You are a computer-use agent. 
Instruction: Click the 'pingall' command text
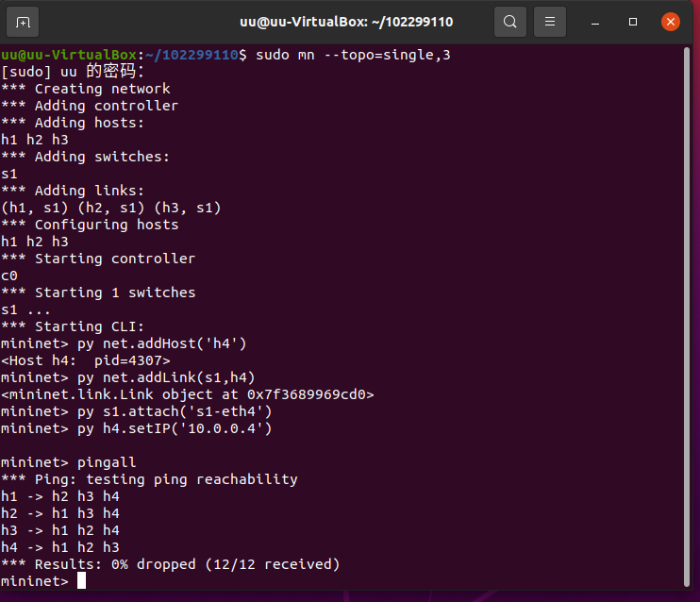(107, 462)
